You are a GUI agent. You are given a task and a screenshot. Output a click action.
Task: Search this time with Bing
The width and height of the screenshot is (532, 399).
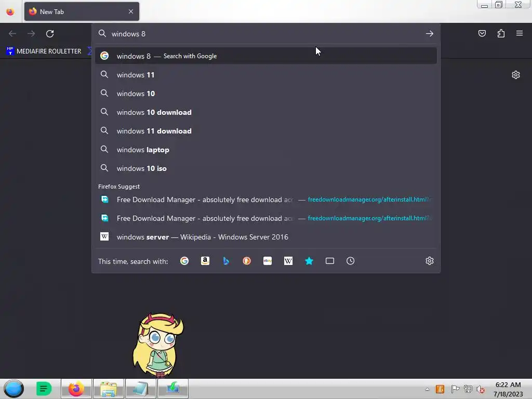[226, 261]
